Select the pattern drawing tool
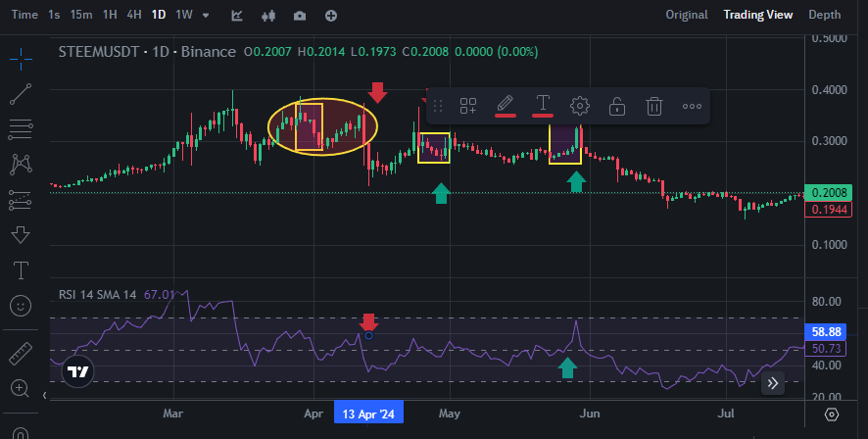Screen dimensions: 868x439 (x=21, y=165)
